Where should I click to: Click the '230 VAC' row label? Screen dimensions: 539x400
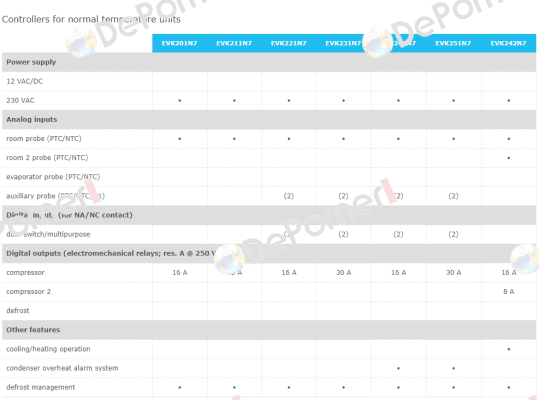pyautogui.click(x=21, y=101)
